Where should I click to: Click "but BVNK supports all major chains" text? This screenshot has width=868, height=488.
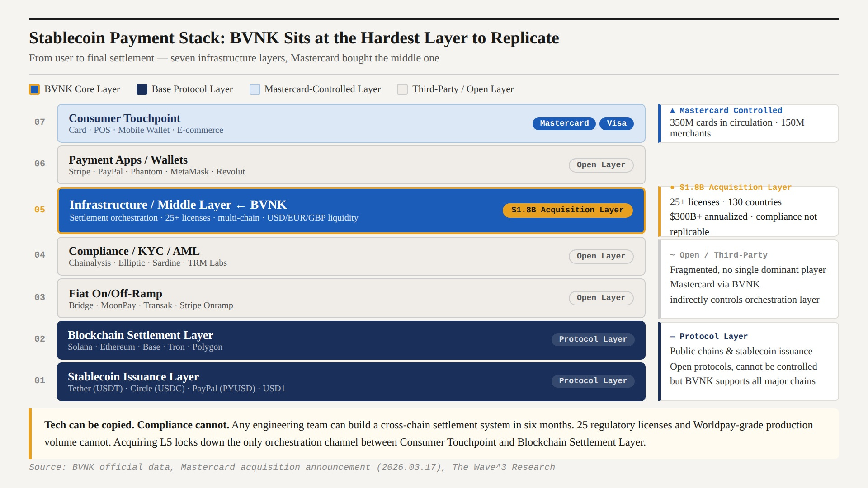tap(743, 381)
